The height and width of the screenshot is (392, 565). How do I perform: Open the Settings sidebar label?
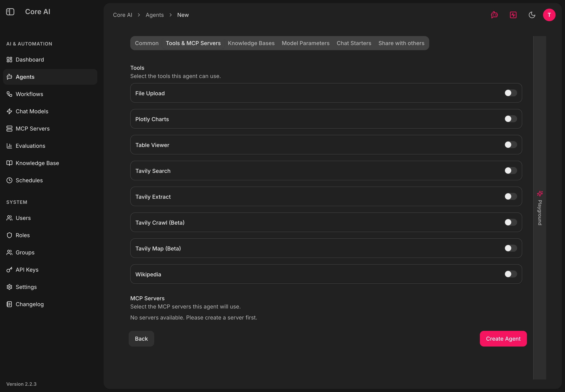26,287
